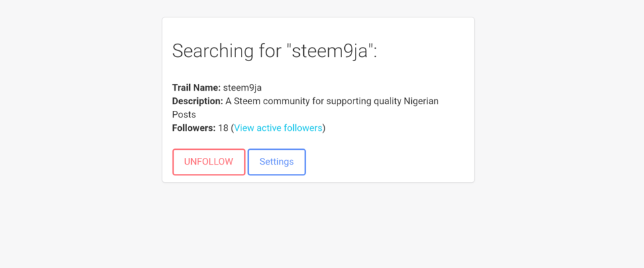Click empty white space inside the card

tap(390, 157)
